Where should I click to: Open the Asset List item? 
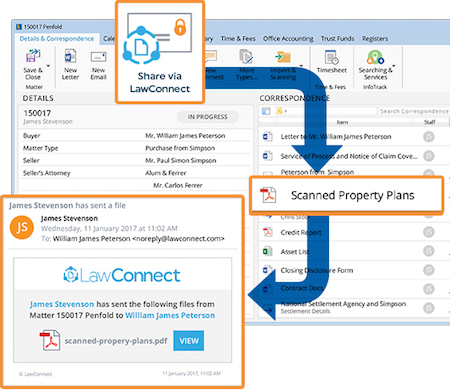(295, 252)
